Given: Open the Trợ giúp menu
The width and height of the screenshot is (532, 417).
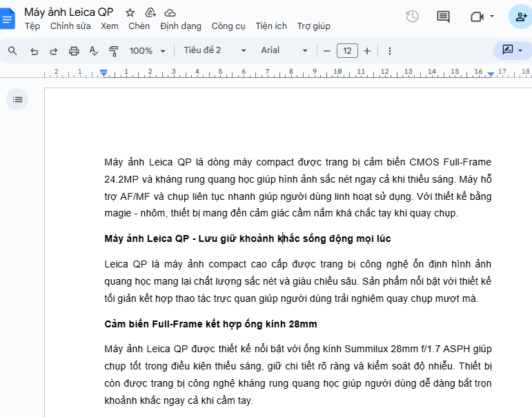Looking at the screenshot, I should click(313, 26).
